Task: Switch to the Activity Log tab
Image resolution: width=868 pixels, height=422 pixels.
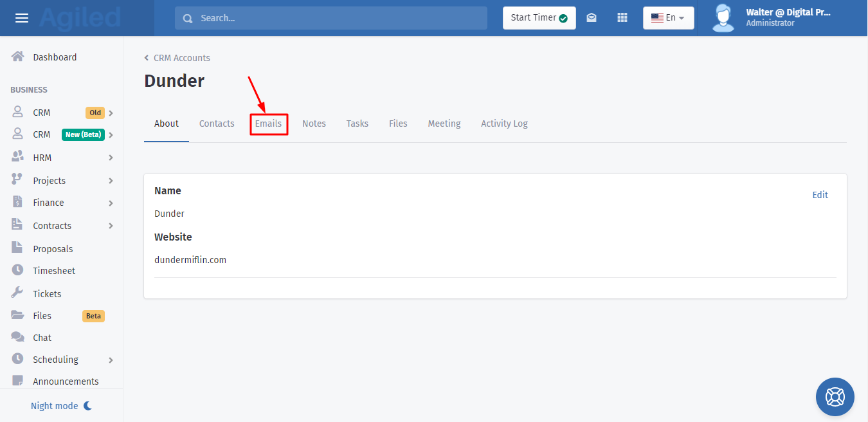Action: point(504,124)
